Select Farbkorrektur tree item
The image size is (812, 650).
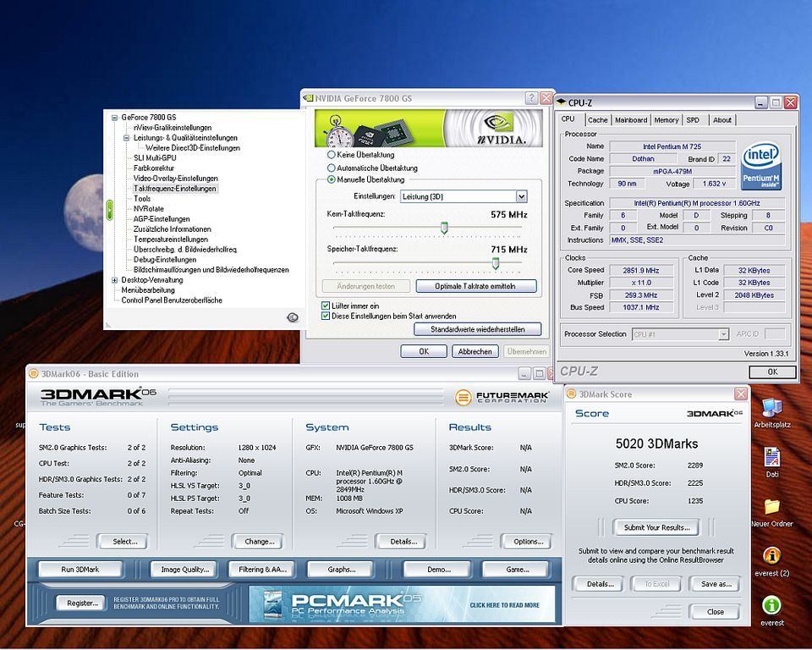pos(154,168)
